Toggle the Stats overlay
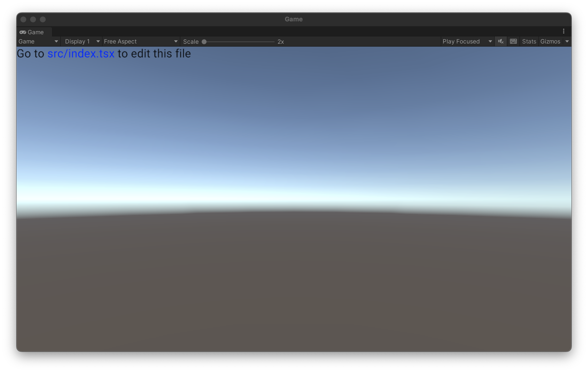588x372 pixels. pyautogui.click(x=529, y=41)
